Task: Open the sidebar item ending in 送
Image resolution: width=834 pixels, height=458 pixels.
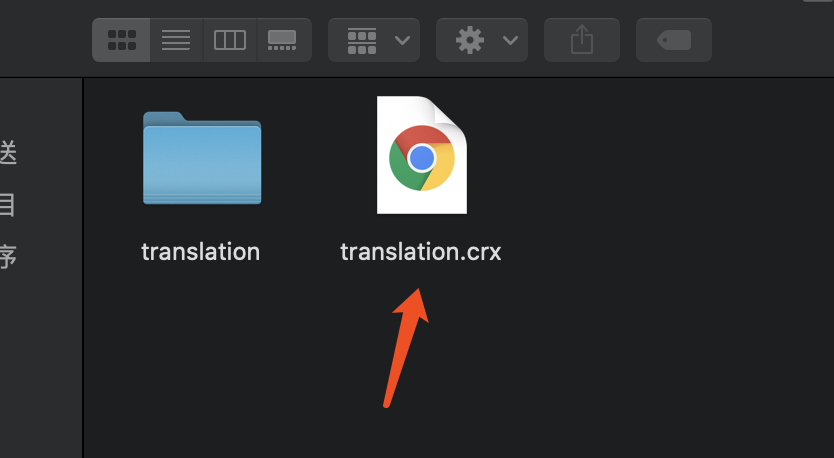Action: tap(8, 153)
